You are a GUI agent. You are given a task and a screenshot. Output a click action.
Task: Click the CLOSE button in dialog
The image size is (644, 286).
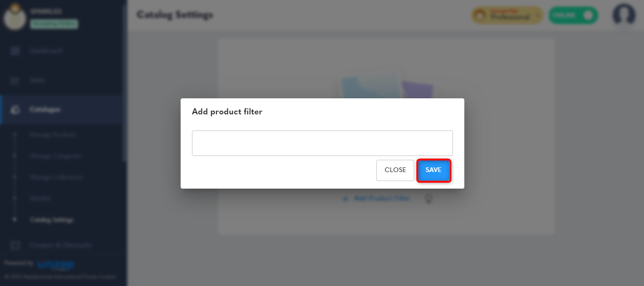(395, 170)
